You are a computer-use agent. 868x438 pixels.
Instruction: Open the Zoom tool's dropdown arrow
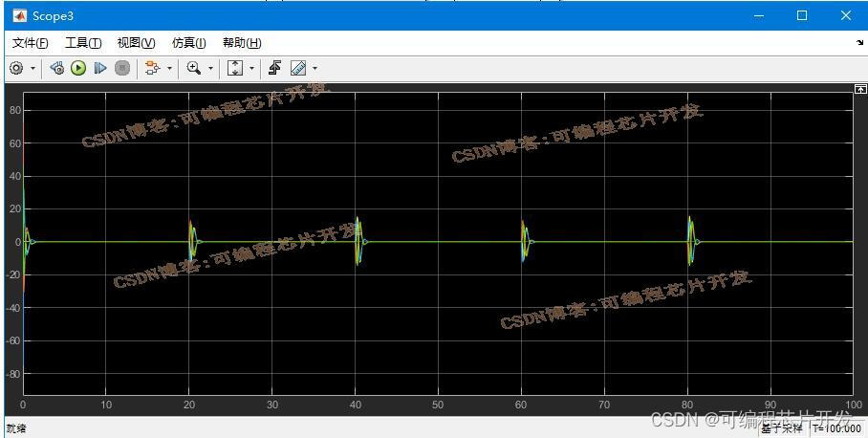(x=210, y=68)
